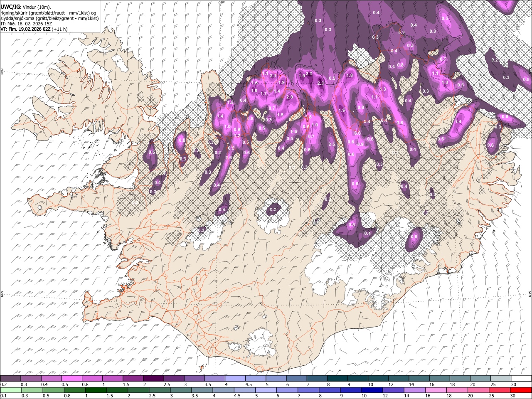Viewport: 532px width, 399px height.
Task: Pick bottom-row light green swatch between 0.1 and 0.3
Action: pos(11,390)
